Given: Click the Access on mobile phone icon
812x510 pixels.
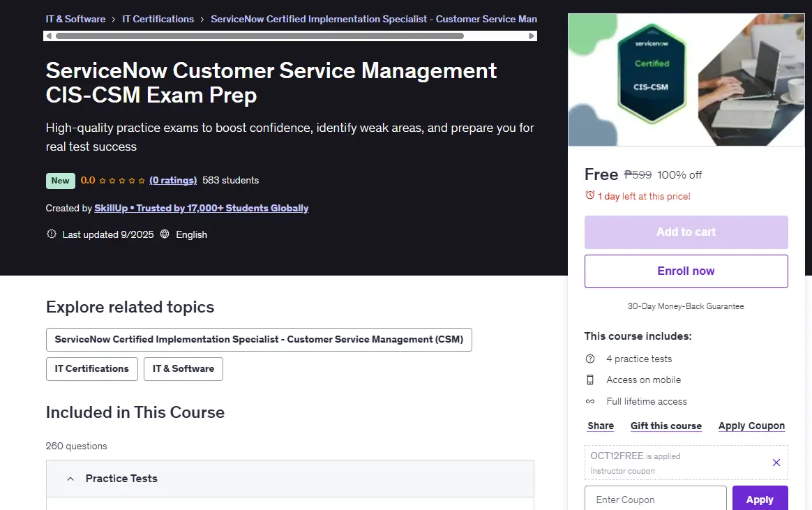Looking at the screenshot, I should click(x=590, y=380).
